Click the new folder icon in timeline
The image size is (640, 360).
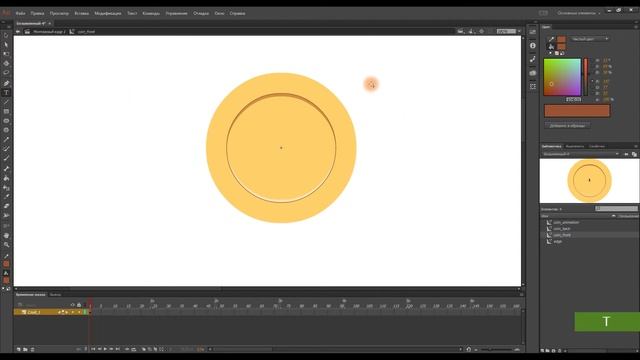pyautogui.click(x=25, y=349)
